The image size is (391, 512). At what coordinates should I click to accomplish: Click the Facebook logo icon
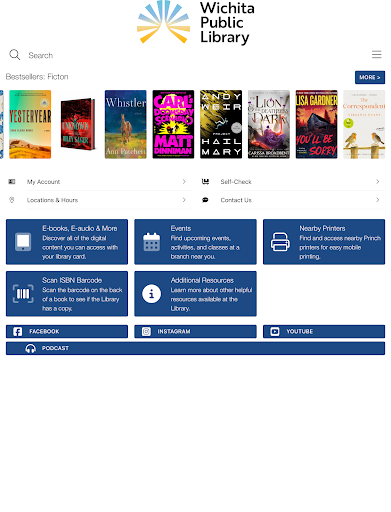point(18,332)
